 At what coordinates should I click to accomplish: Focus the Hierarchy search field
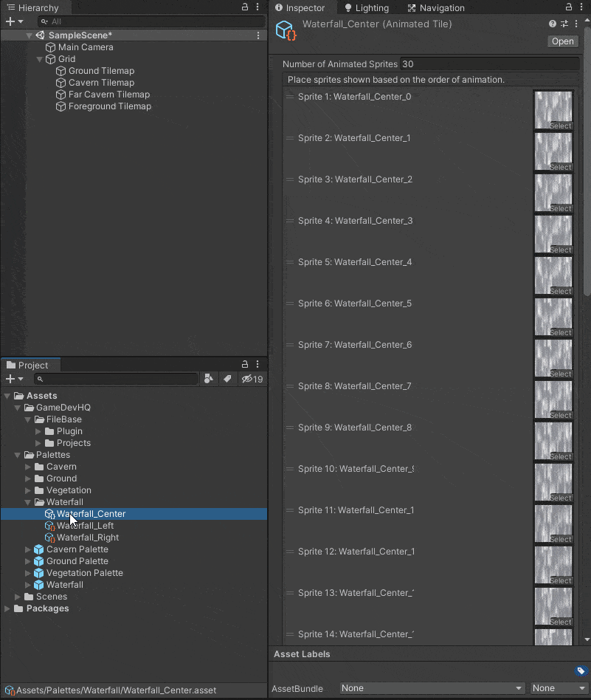pyautogui.click(x=152, y=21)
